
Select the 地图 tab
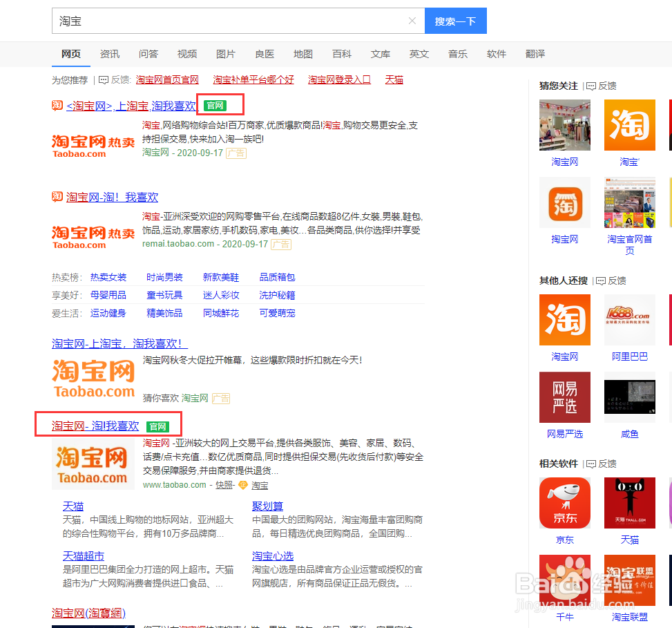click(303, 54)
